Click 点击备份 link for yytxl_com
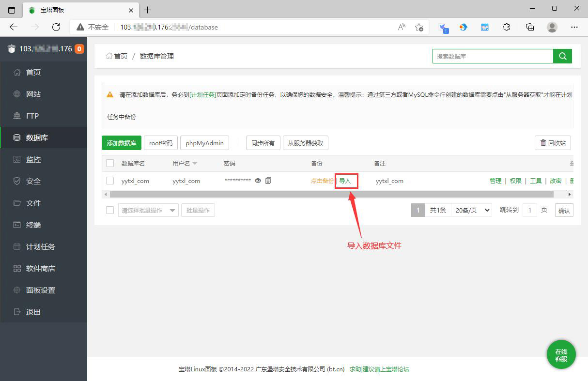The image size is (588, 381). click(322, 181)
